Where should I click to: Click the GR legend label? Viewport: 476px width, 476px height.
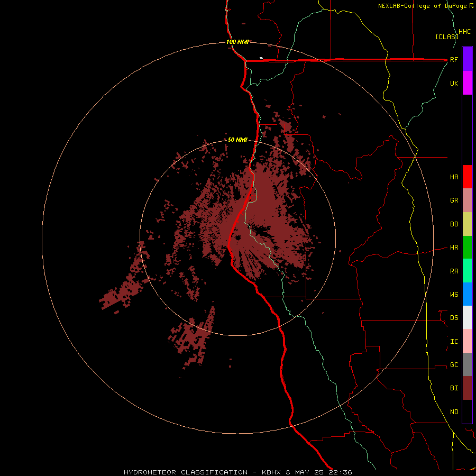[454, 200]
